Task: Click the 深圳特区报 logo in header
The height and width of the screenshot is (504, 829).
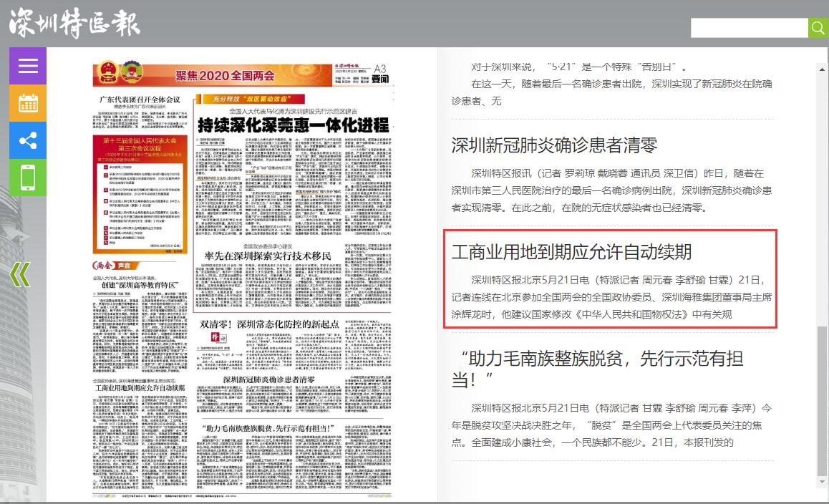Action: [x=74, y=24]
